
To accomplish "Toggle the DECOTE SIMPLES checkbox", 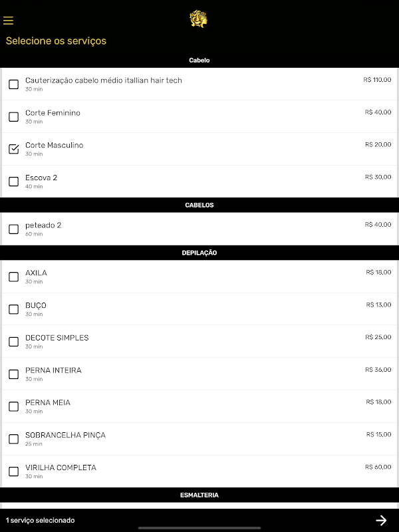I will coord(13,342).
